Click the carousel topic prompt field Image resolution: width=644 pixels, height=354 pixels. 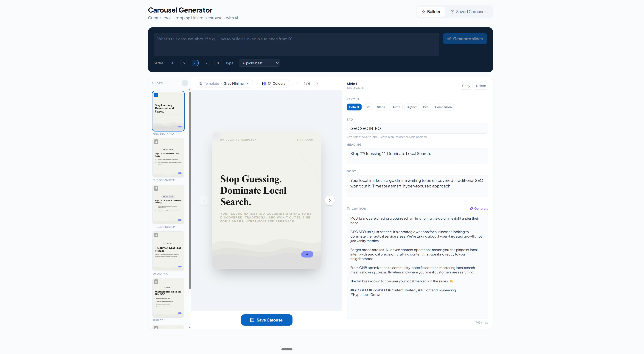click(296, 44)
